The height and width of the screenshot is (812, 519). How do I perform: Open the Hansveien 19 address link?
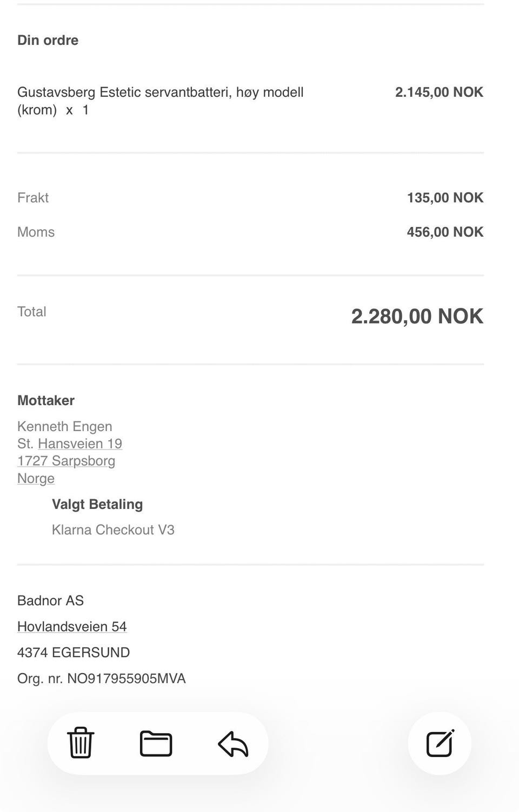tap(80, 444)
